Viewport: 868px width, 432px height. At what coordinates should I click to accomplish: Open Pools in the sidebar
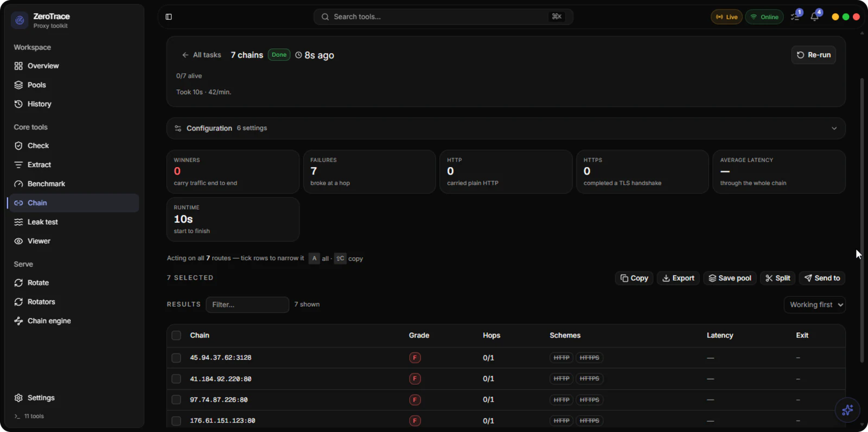(x=73, y=85)
